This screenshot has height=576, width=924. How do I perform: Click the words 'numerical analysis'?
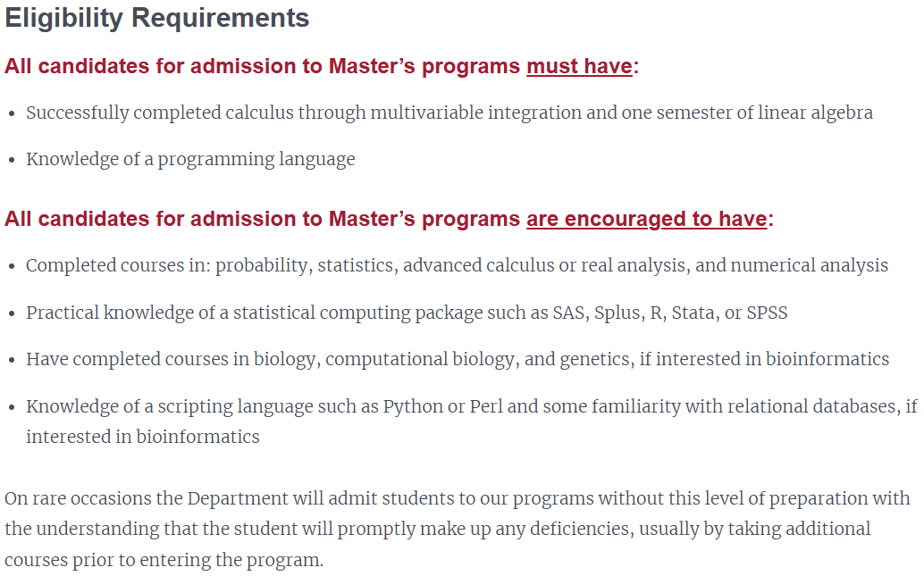coord(809,265)
